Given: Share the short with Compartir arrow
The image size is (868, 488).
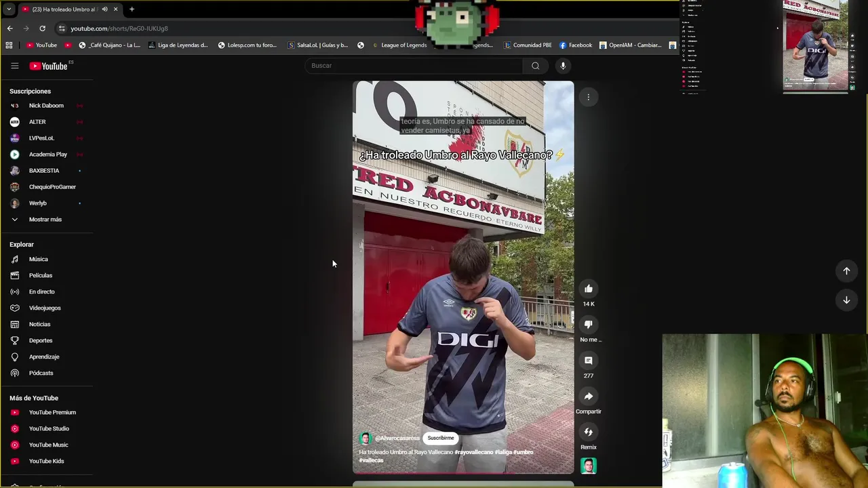Looking at the screenshot, I should tap(589, 396).
